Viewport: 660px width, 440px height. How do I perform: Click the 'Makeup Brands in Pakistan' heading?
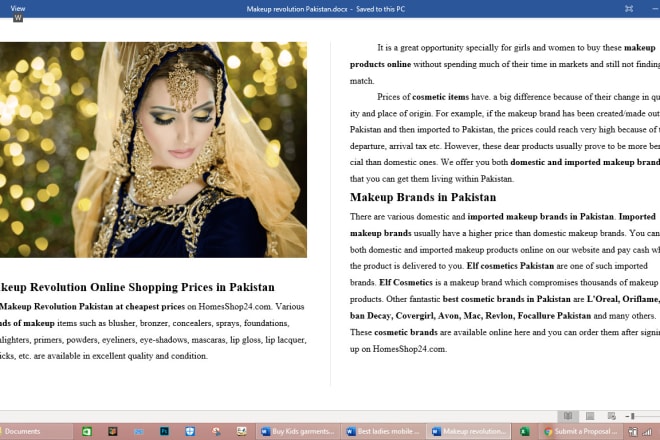423,197
